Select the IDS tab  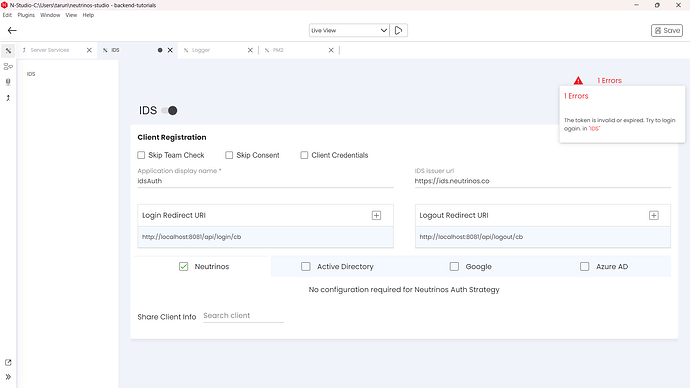click(x=115, y=50)
